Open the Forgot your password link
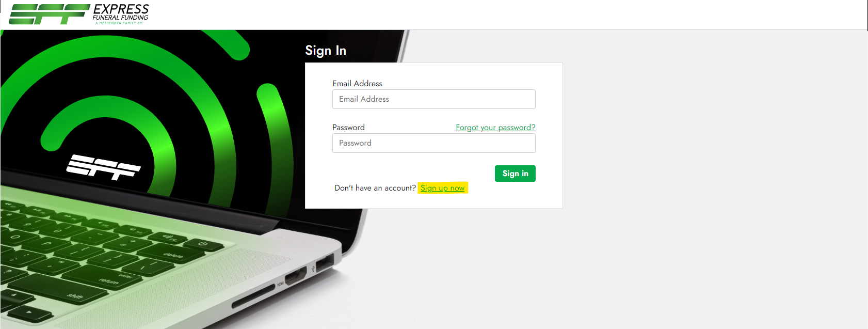 click(x=495, y=128)
